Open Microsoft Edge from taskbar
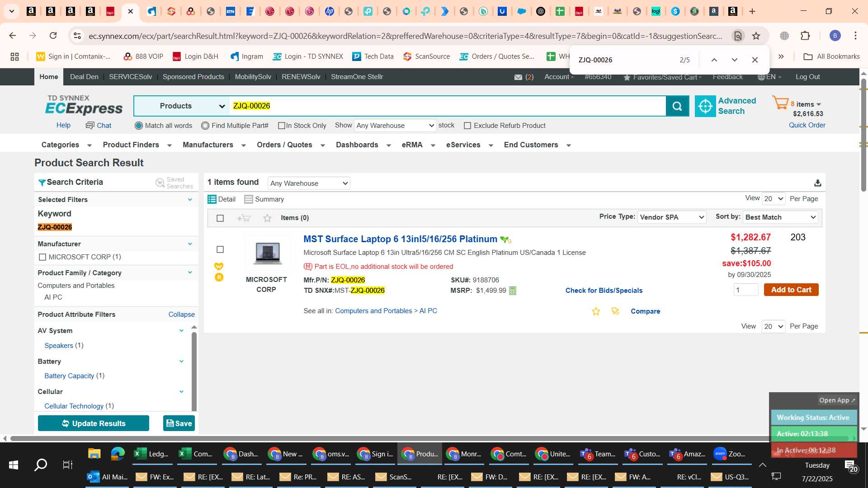The image size is (868, 488). [x=118, y=454]
